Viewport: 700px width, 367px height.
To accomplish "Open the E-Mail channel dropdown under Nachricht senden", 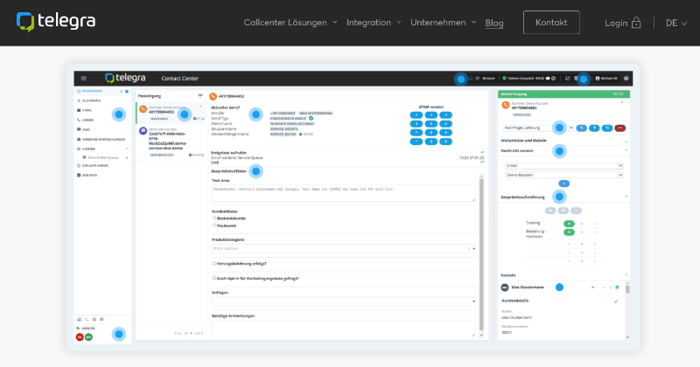I will coord(563,166).
